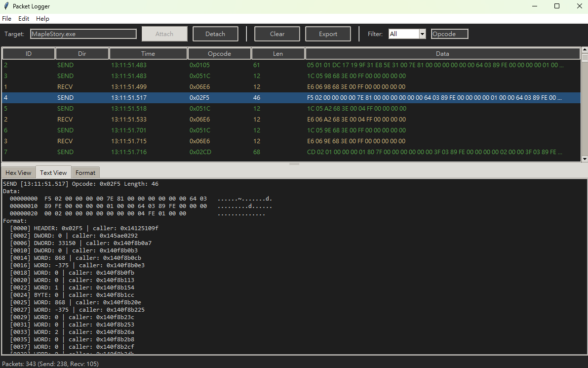Open the Help menu
This screenshot has height=368, width=588.
(x=42, y=18)
